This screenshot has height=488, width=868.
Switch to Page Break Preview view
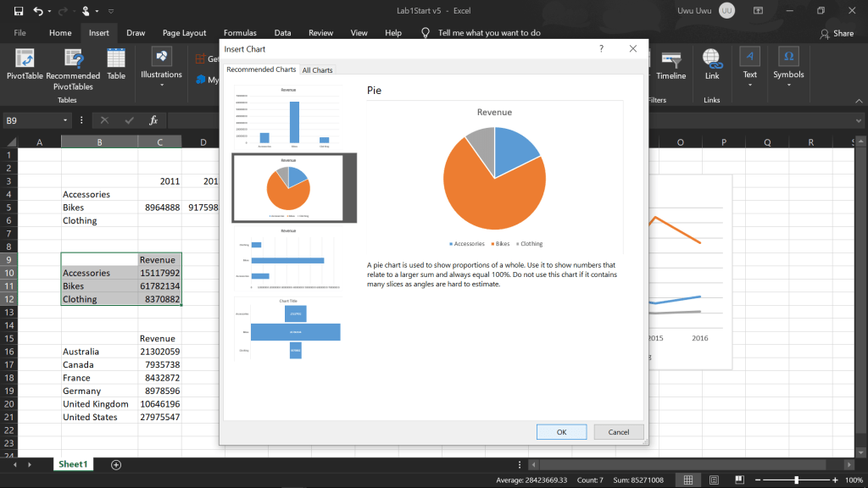tap(737, 480)
